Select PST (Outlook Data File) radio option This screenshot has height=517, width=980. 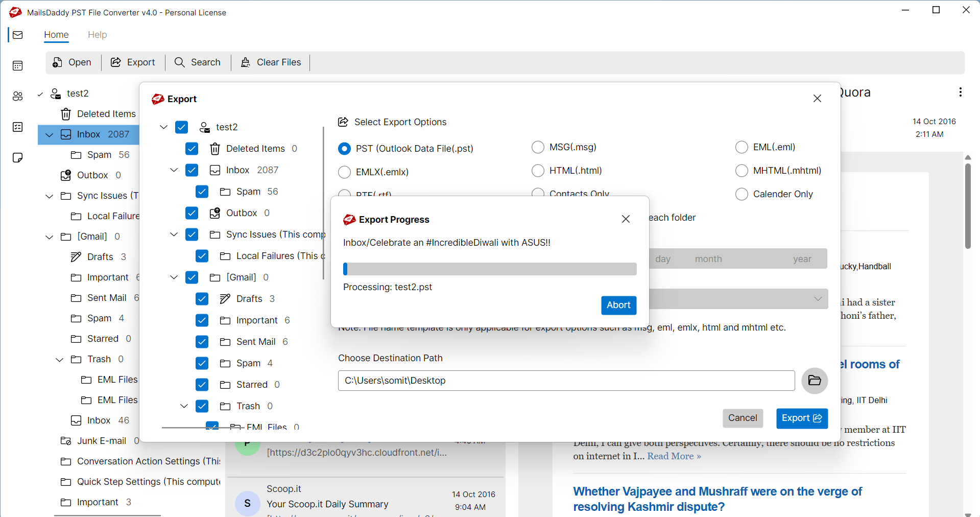click(x=344, y=149)
